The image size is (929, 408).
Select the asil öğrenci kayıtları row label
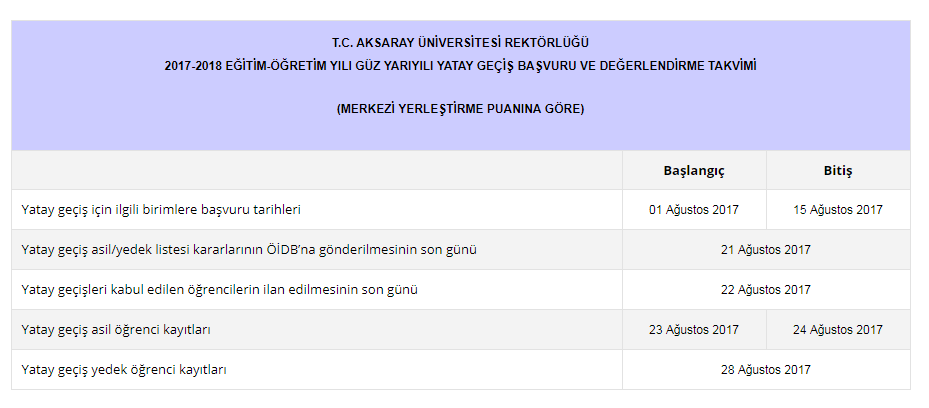pos(116,330)
